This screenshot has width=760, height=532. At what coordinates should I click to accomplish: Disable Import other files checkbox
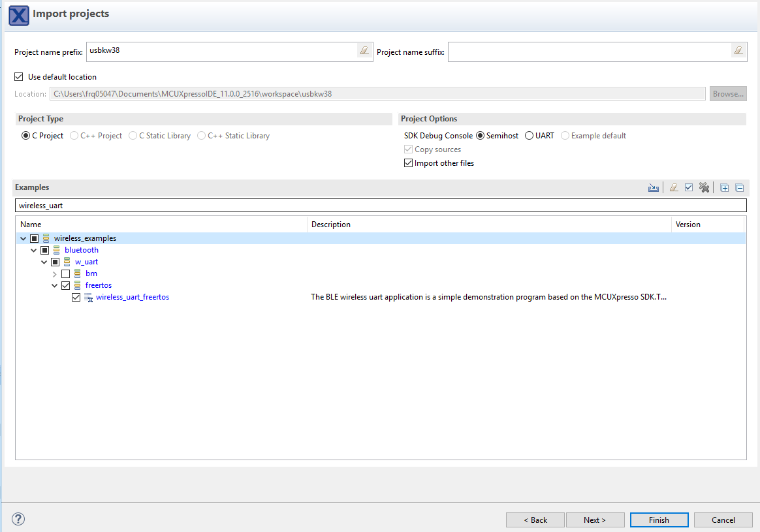click(x=409, y=163)
